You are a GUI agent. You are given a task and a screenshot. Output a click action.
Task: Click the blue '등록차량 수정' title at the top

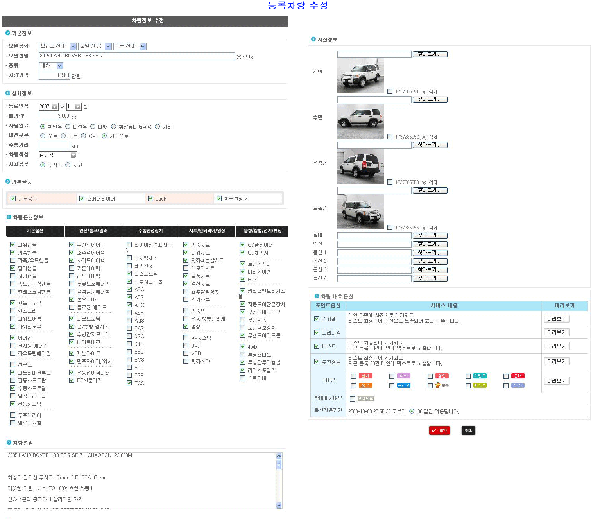click(x=299, y=6)
